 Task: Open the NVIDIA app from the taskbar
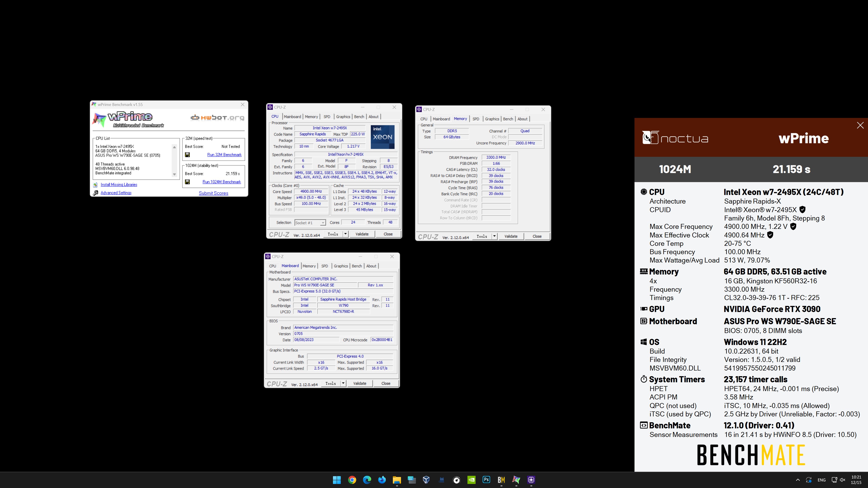coord(471,480)
